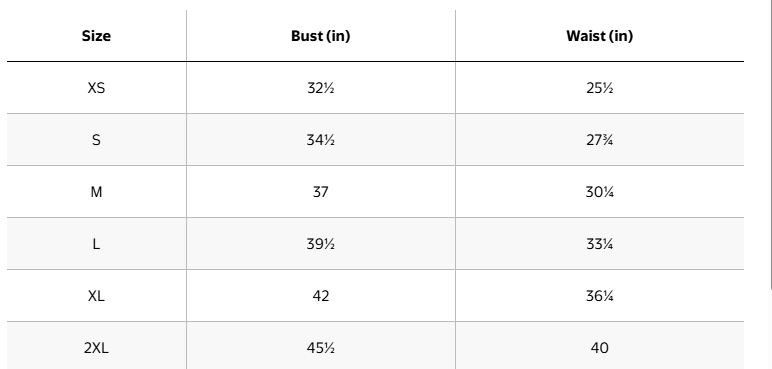Select the XL size cell

[x=96, y=296]
